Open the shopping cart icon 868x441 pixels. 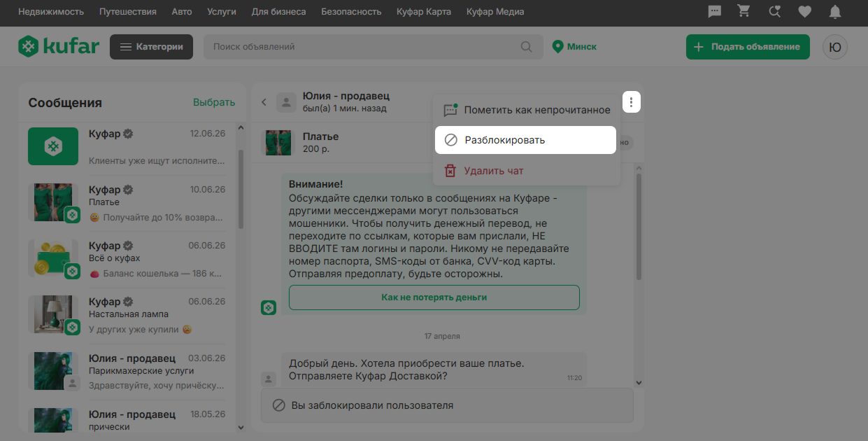click(x=744, y=12)
